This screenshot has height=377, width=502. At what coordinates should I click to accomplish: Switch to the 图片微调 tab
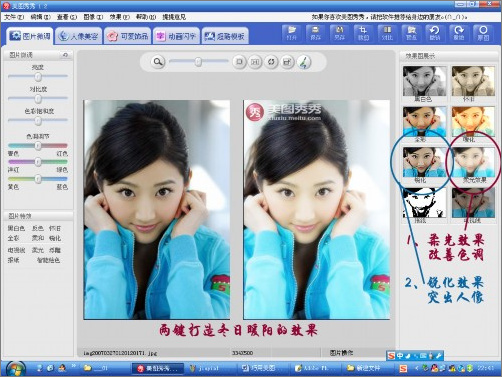[30, 36]
